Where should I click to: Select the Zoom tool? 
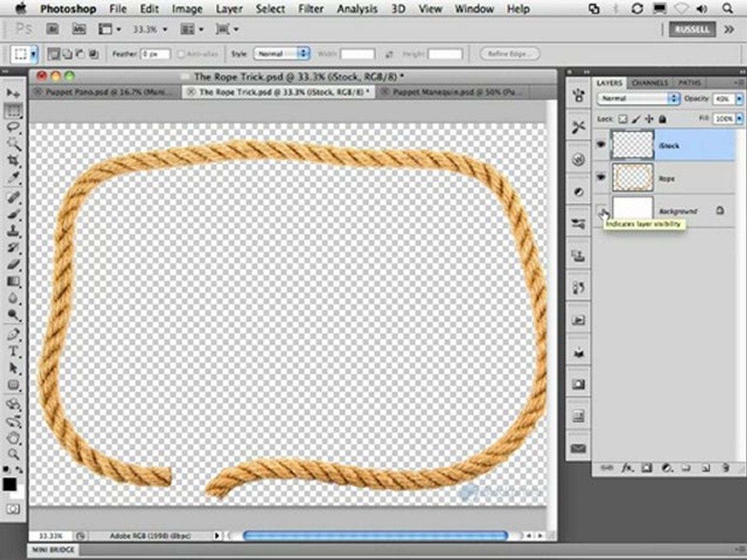[x=13, y=455]
